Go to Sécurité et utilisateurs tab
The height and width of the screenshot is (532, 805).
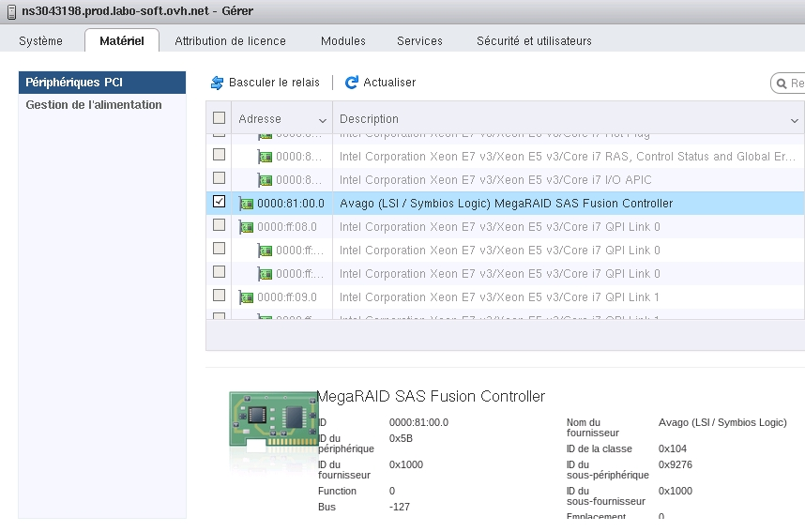(534, 41)
